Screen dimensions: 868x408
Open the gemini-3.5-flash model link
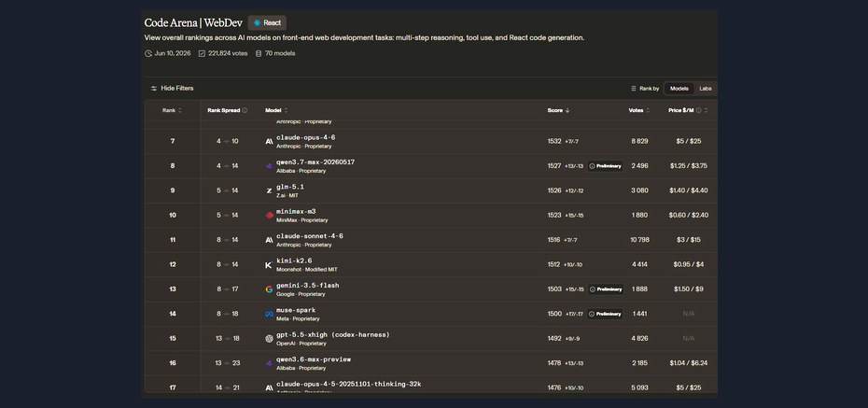(308, 285)
